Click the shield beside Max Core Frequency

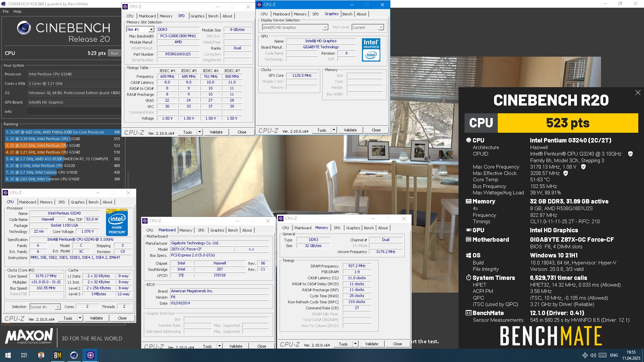coord(583,167)
